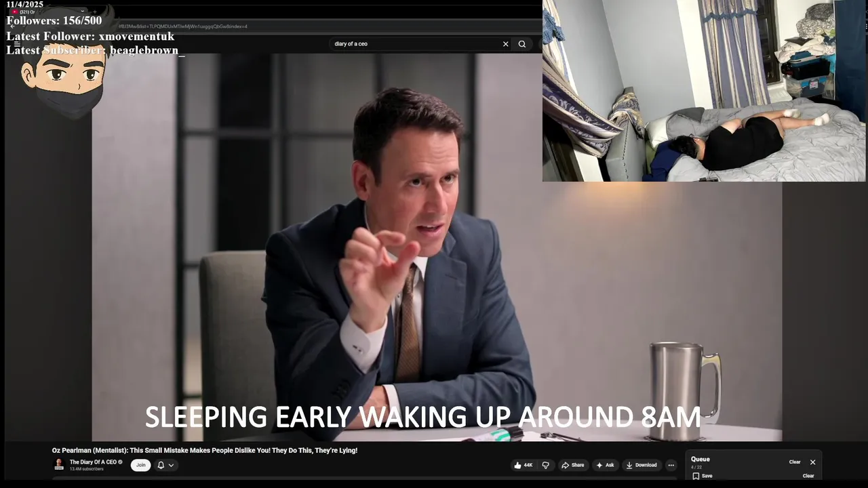Image resolution: width=868 pixels, height=488 pixels.
Task: Open The Diary Of A CEO channel link
Action: [93, 462]
